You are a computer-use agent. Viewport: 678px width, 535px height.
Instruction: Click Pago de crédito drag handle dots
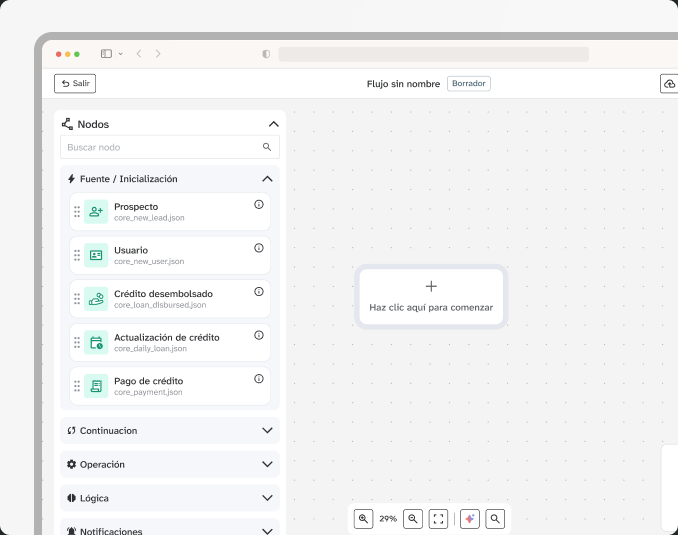pyautogui.click(x=77, y=386)
